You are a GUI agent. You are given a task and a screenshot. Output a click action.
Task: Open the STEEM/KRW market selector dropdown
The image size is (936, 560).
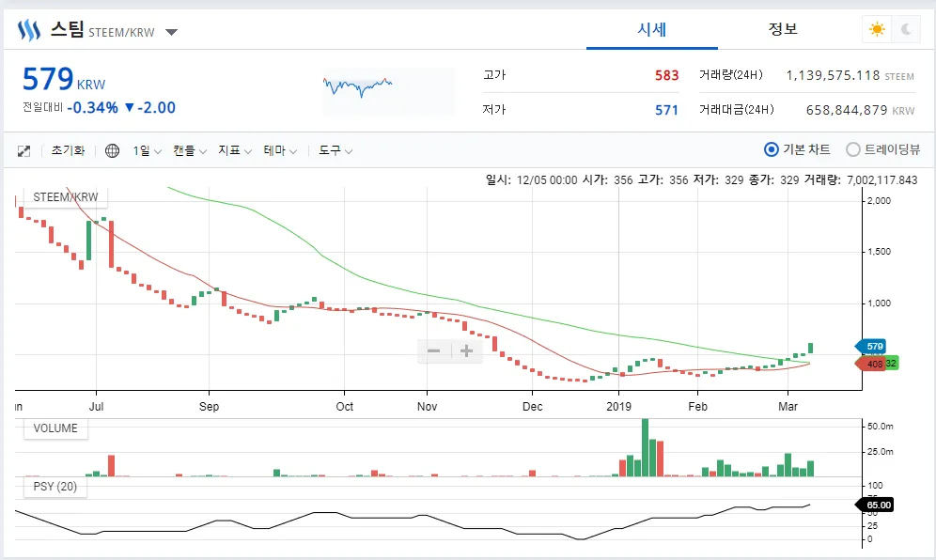tap(171, 32)
